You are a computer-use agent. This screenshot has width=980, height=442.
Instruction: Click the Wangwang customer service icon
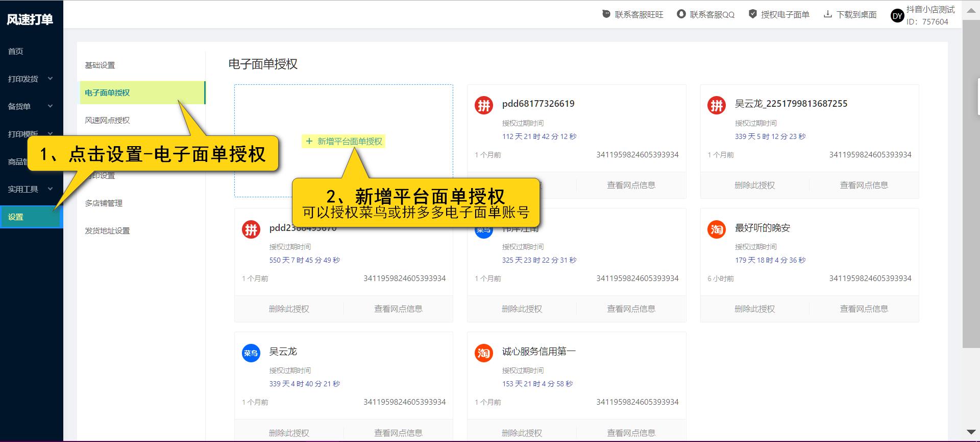coord(606,14)
